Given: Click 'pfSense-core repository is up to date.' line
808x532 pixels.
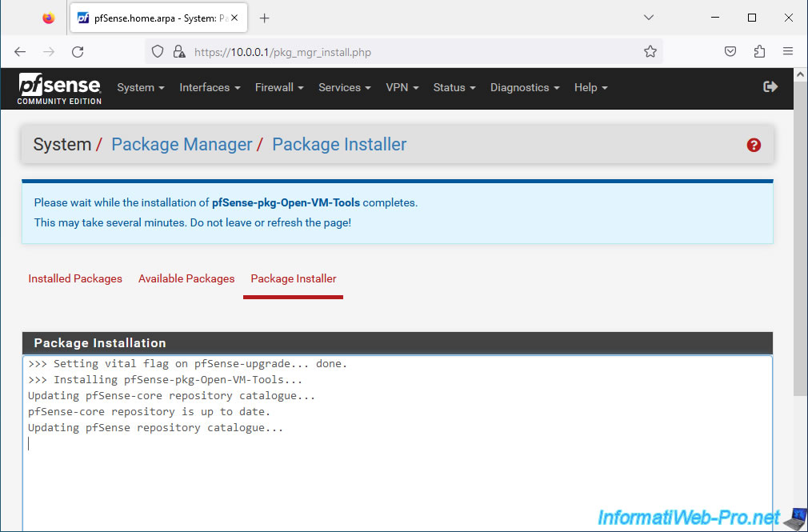Looking at the screenshot, I should [150, 412].
